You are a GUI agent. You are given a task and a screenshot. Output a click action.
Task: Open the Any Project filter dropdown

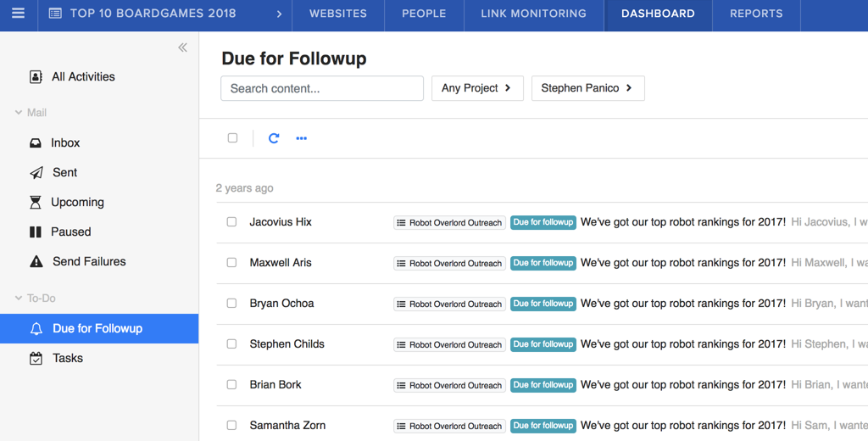click(476, 88)
